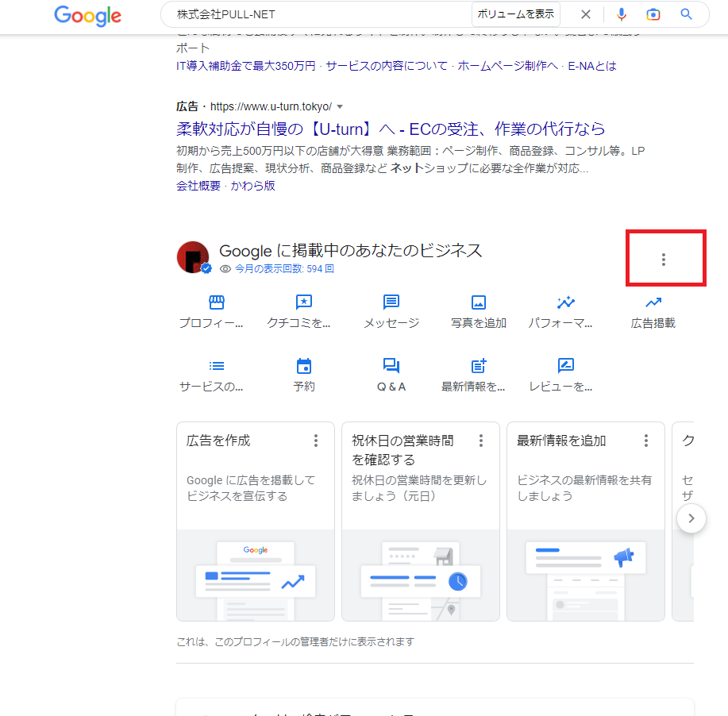This screenshot has height=716, width=728.
Task: Click the holiday hours card illustration
Action: click(421, 575)
